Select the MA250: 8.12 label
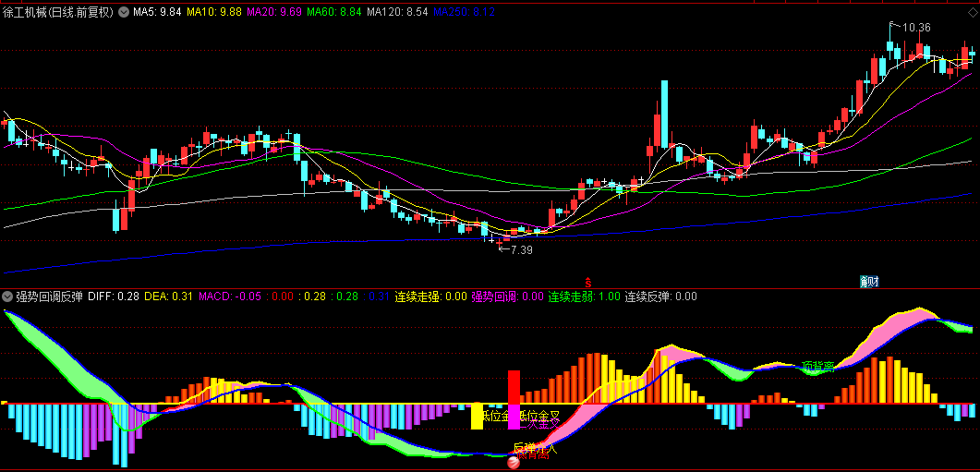This screenshot has height=472, width=980. click(464, 11)
